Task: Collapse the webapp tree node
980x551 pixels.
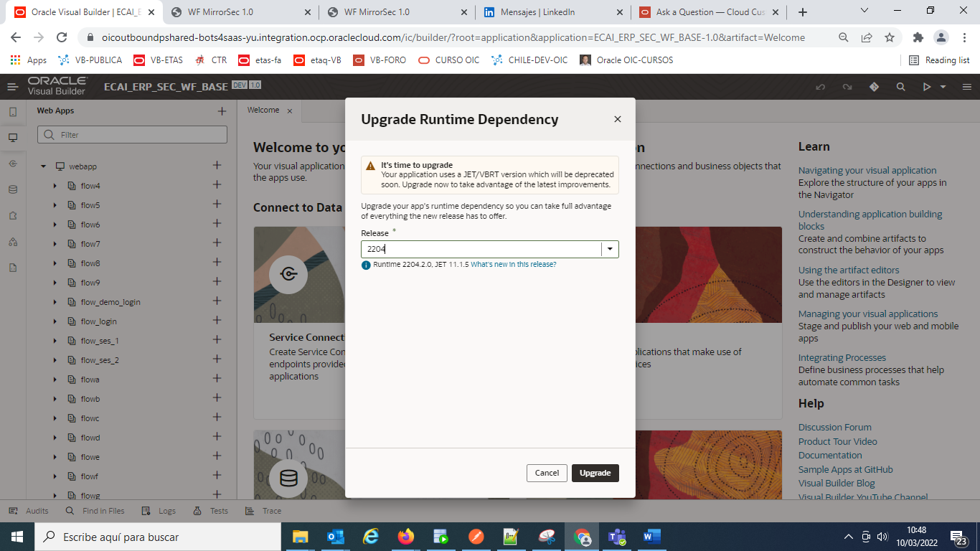Action: point(43,166)
